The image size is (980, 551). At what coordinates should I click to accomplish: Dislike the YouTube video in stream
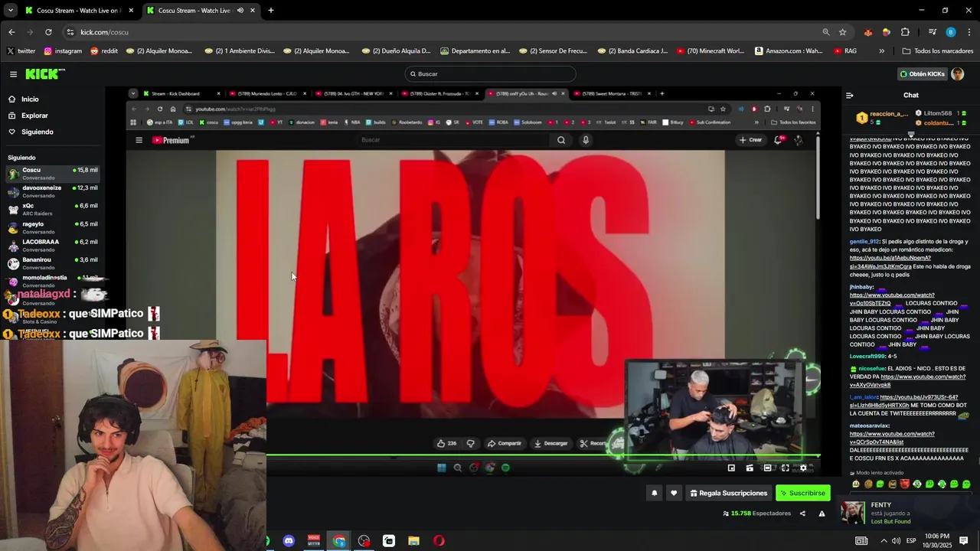[x=470, y=443]
